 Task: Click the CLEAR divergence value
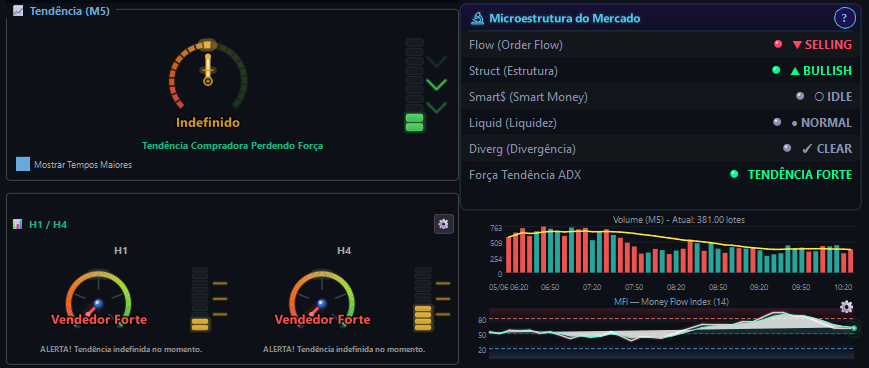pyautogui.click(x=826, y=149)
